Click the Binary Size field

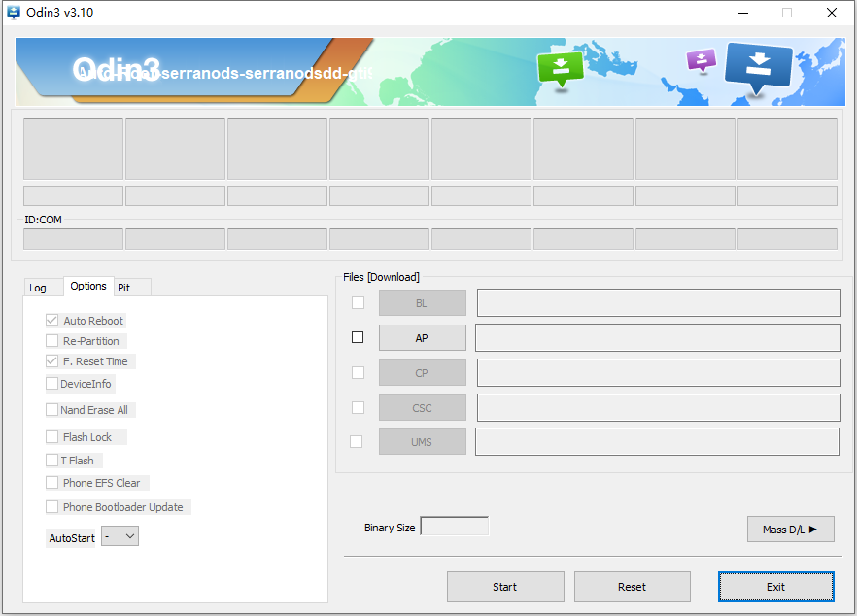(x=454, y=527)
